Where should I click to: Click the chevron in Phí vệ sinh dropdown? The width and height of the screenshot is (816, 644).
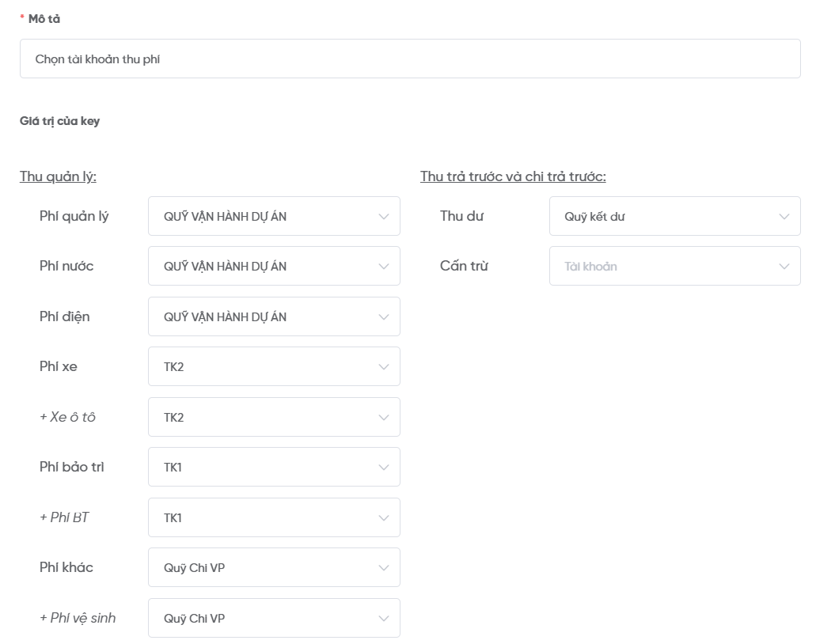pos(384,619)
